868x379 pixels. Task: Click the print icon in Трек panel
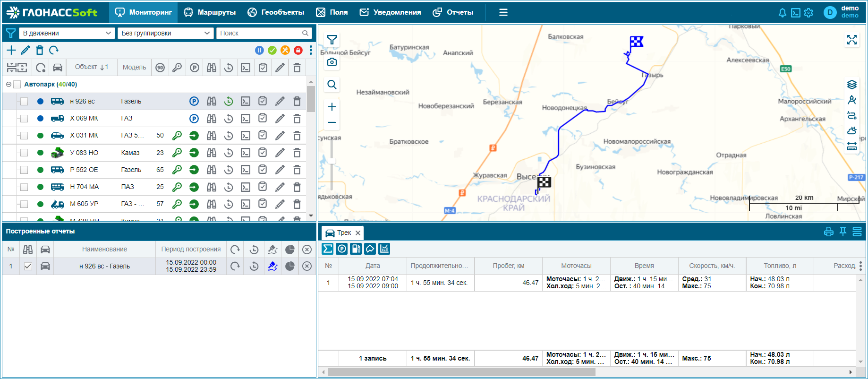828,232
